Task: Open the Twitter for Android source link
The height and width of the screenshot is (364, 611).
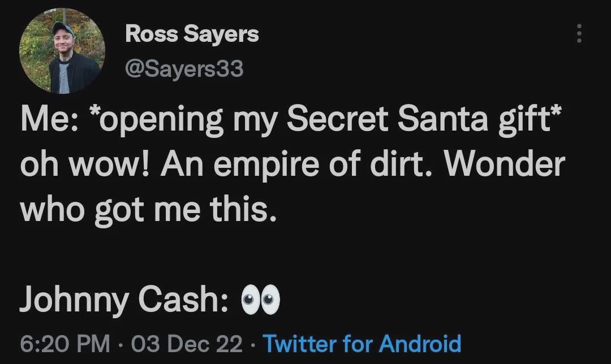Action: tap(362, 343)
